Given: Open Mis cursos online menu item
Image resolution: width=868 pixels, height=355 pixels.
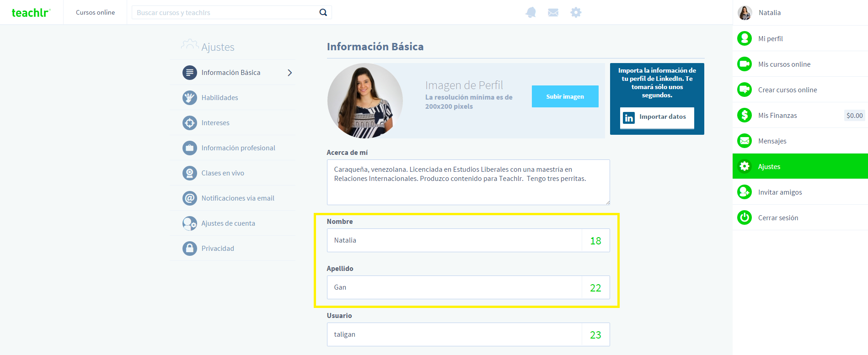Looking at the screenshot, I should coord(800,64).
